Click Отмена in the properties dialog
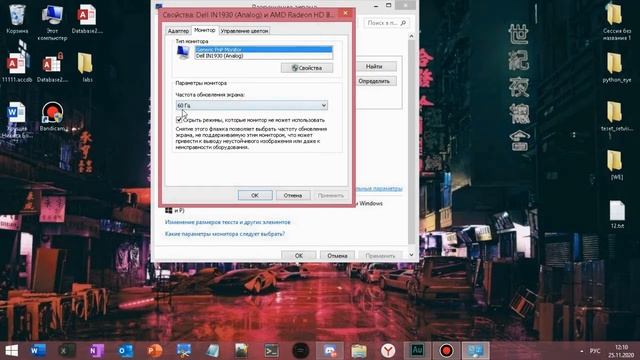 [293, 196]
